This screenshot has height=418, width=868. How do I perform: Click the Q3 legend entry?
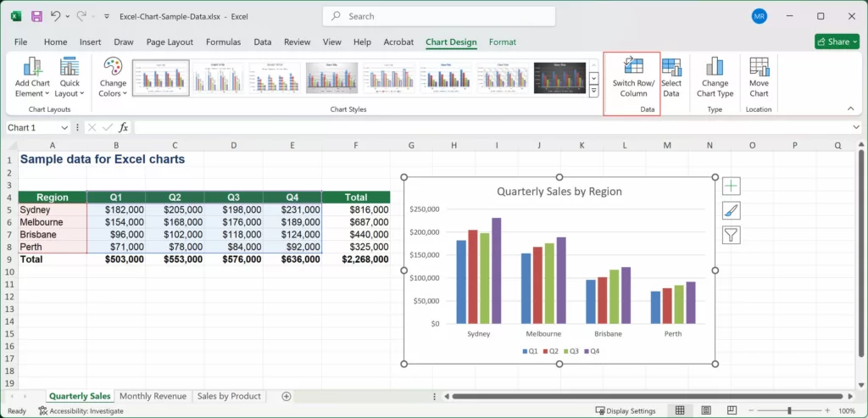point(572,351)
